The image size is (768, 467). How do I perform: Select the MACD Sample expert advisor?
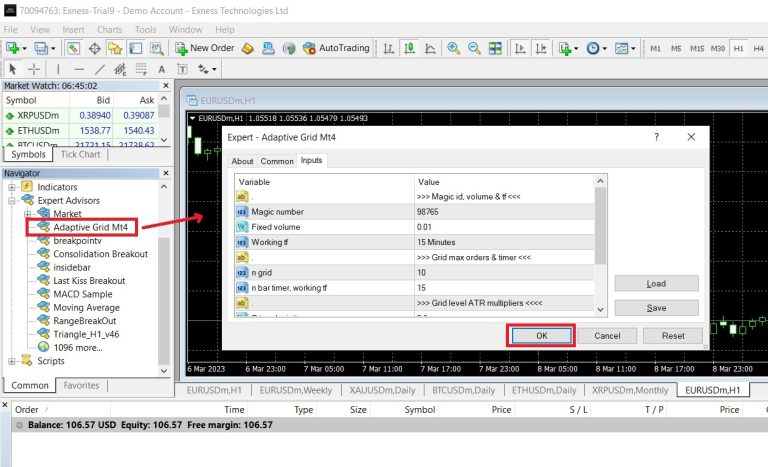[82, 294]
